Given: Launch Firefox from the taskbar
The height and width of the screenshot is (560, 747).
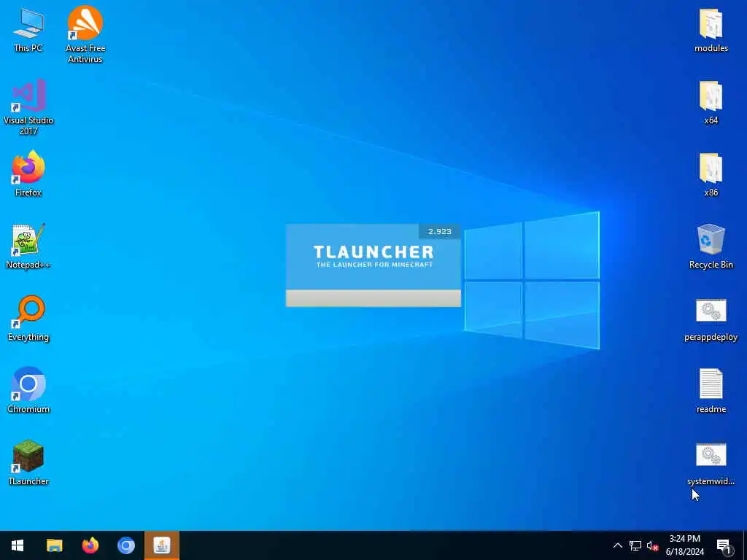Looking at the screenshot, I should click(90, 545).
